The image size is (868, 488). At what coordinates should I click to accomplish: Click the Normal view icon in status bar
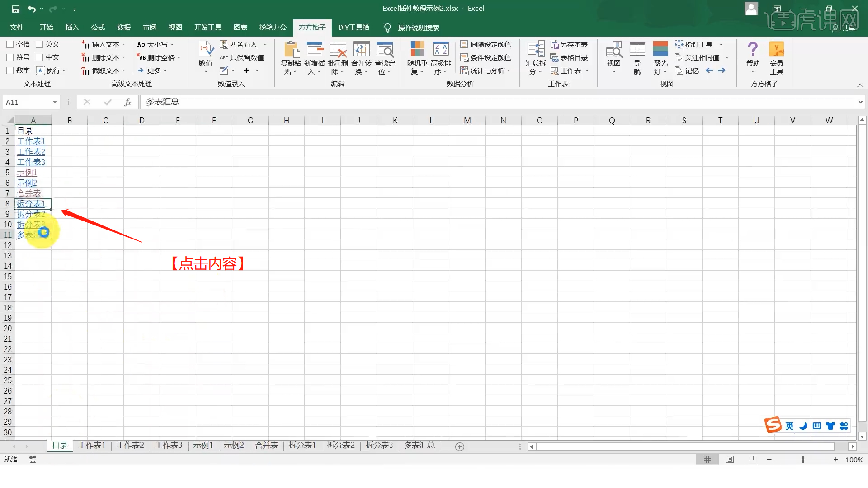pyautogui.click(x=708, y=460)
